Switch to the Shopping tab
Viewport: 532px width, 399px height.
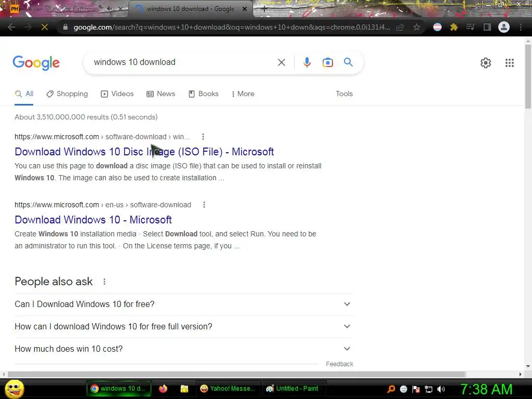(x=67, y=94)
